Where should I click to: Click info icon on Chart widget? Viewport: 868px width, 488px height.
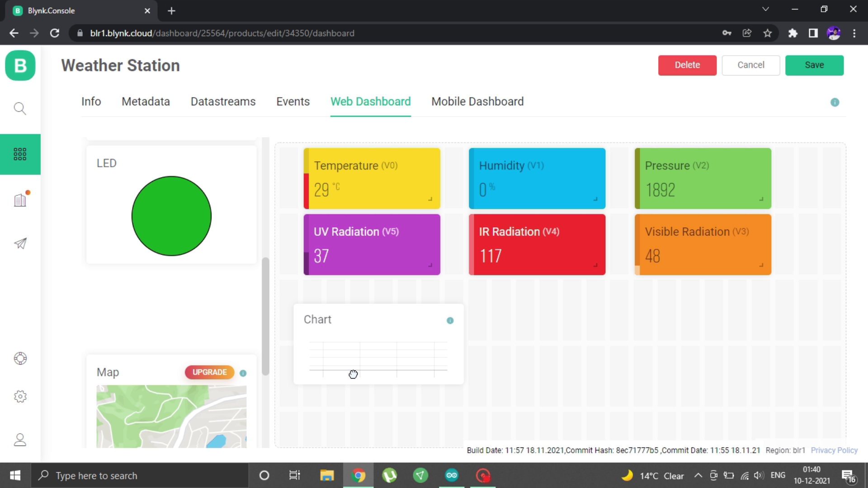pos(450,320)
